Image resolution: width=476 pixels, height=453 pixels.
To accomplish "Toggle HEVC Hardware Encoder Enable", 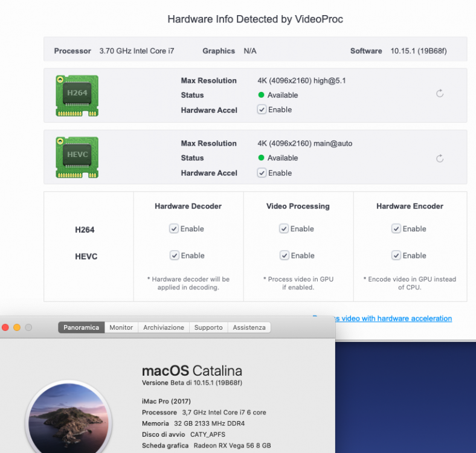I will 396,255.
